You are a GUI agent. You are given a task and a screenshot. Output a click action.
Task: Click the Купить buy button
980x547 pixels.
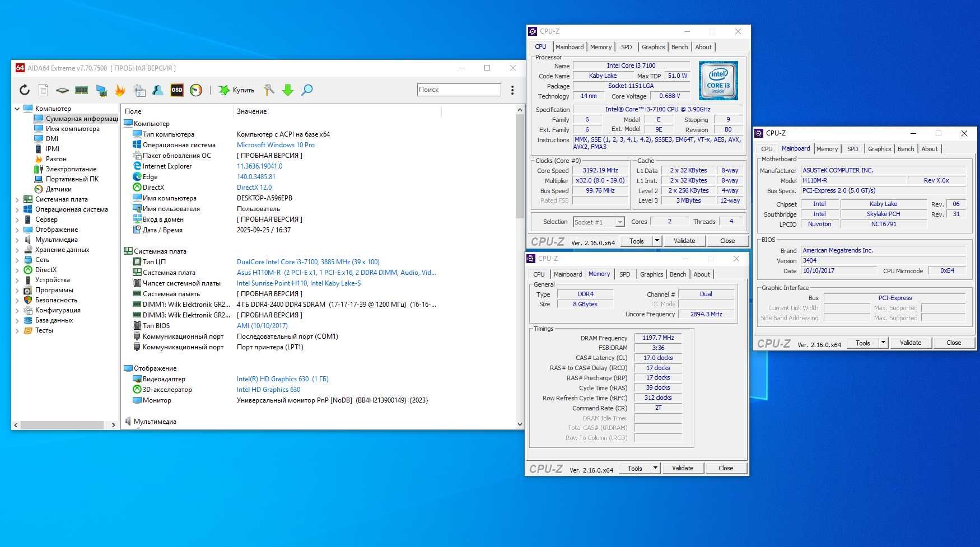click(236, 90)
